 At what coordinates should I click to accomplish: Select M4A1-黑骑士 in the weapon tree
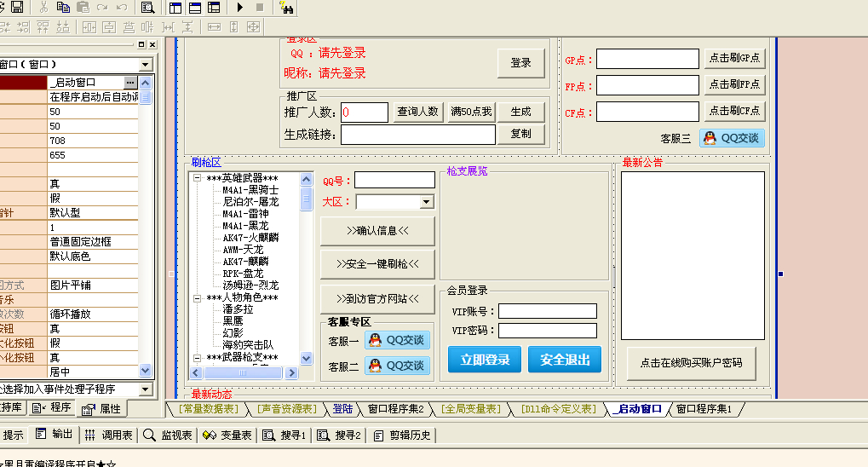point(250,190)
